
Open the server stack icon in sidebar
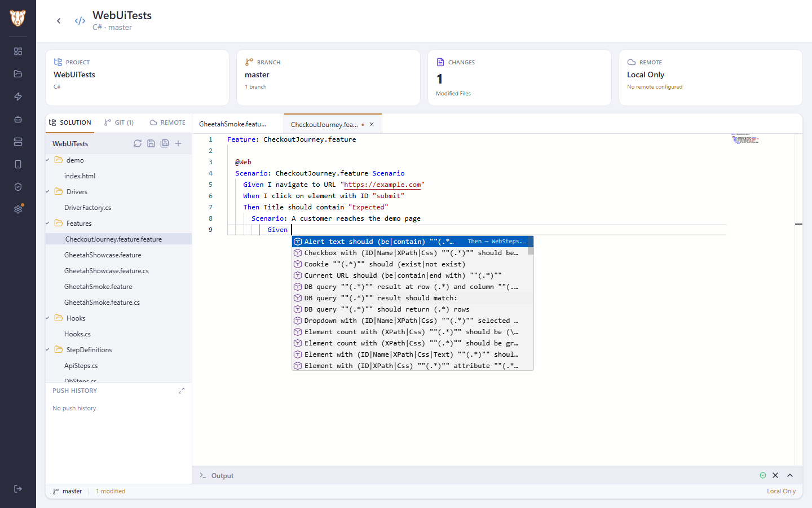coord(18,142)
